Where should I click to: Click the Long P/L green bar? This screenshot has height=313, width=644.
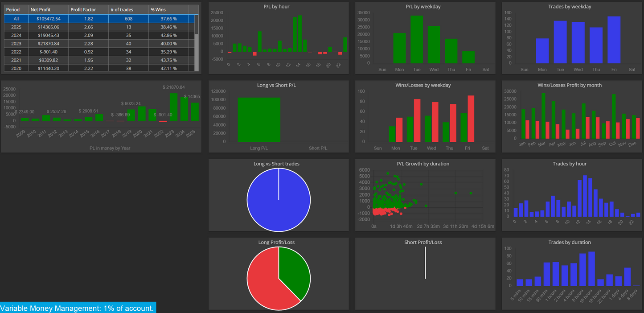click(259, 119)
